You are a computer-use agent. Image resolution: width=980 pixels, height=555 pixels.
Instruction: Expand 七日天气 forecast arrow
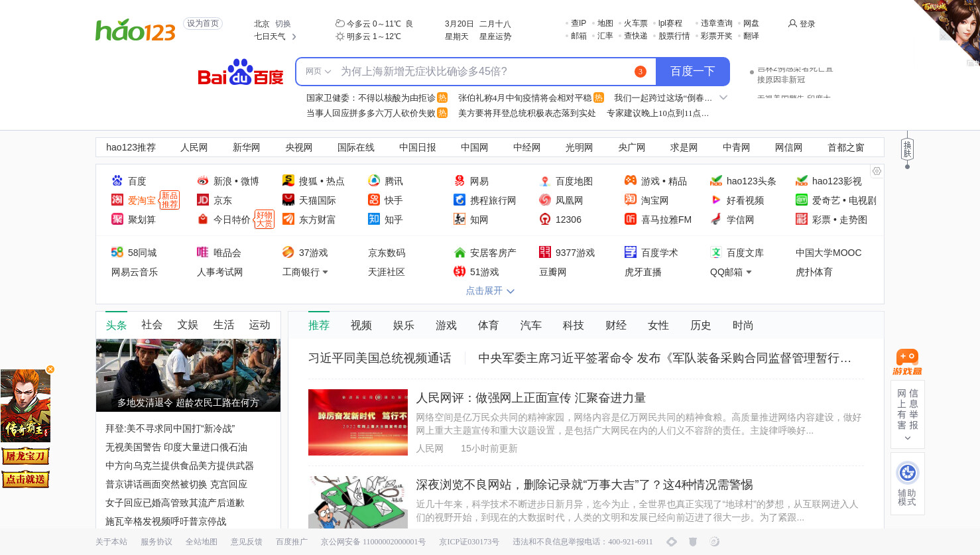[x=294, y=36]
